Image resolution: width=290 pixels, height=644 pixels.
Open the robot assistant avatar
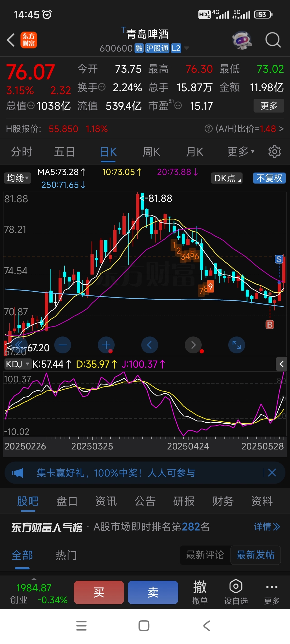click(242, 40)
